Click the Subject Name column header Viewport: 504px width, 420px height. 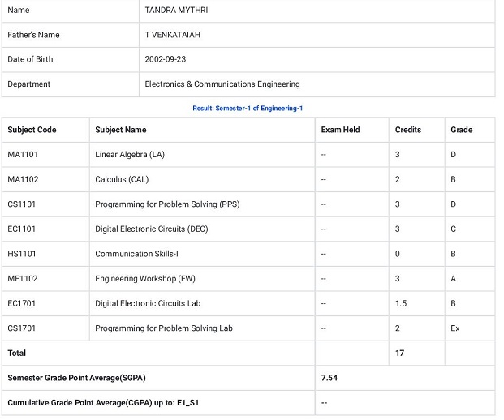tap(121, 130)
